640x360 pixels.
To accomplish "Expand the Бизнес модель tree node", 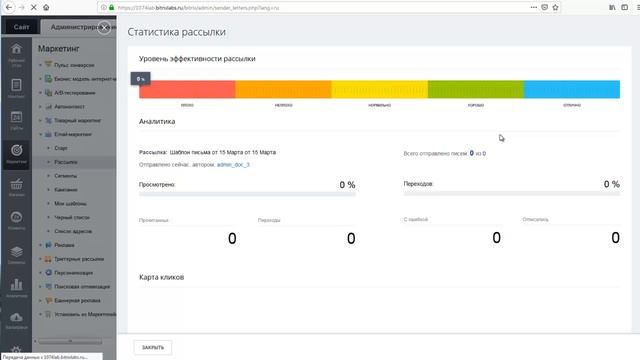I will (x=40, y=79).
